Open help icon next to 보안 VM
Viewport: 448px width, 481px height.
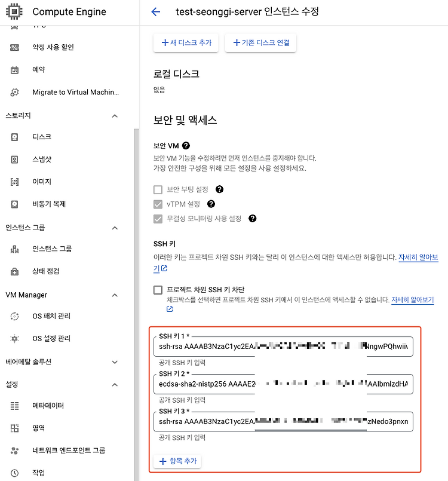(186, 145)
